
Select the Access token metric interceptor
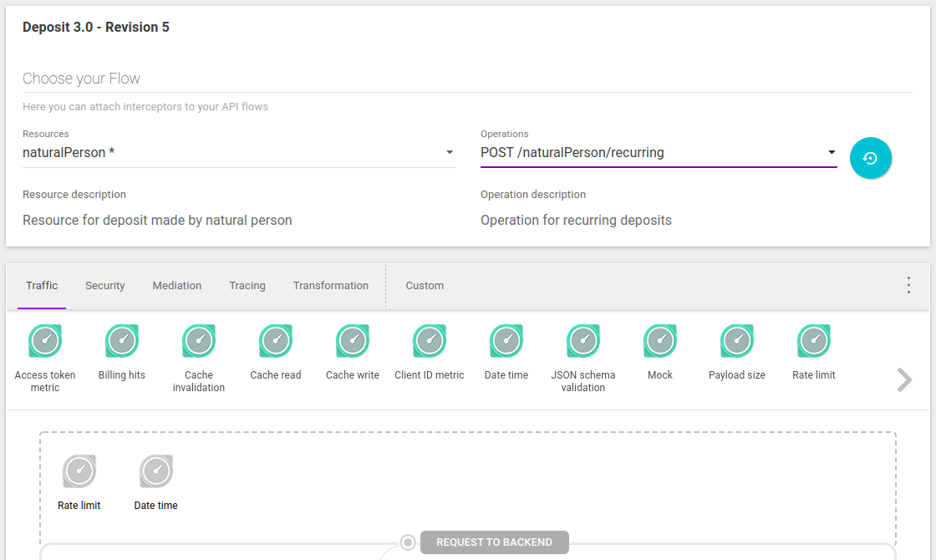point(45,341)
